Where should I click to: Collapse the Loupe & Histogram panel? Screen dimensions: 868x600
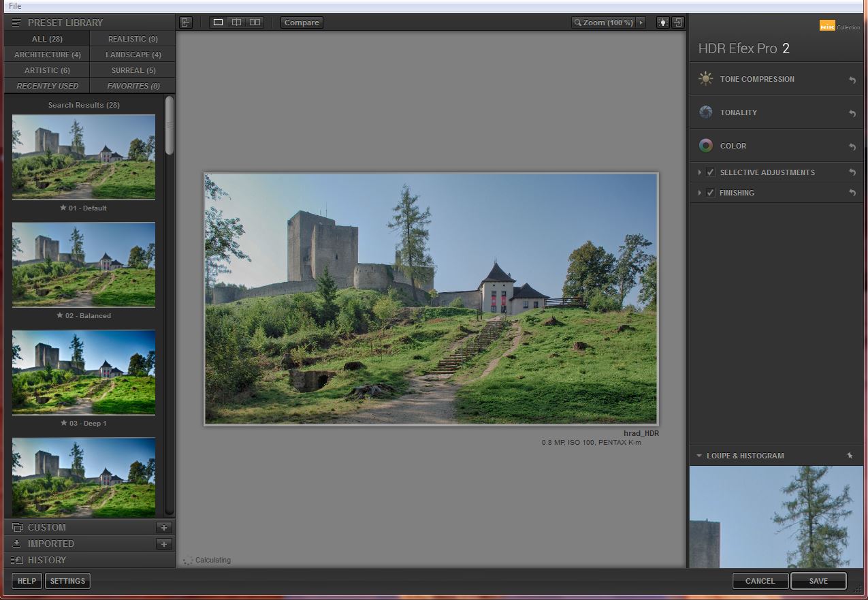coord(698,456)
